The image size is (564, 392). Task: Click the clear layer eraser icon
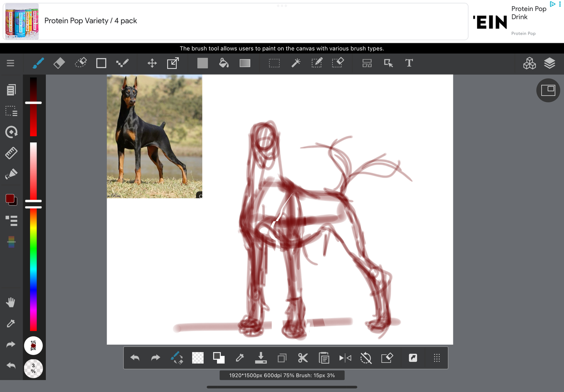(x=387, y=358)
